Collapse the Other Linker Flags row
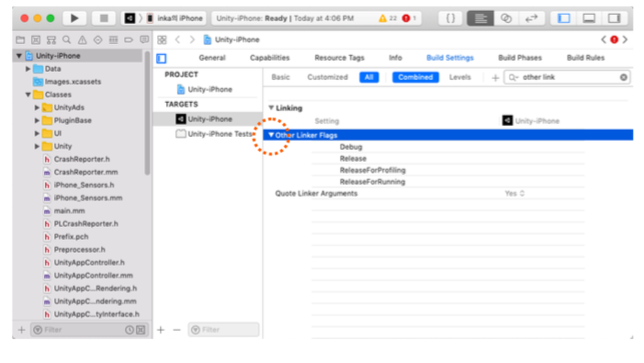The width and height of the screenshot is (644, 363). pyautogui.click(x=271, y=135)
